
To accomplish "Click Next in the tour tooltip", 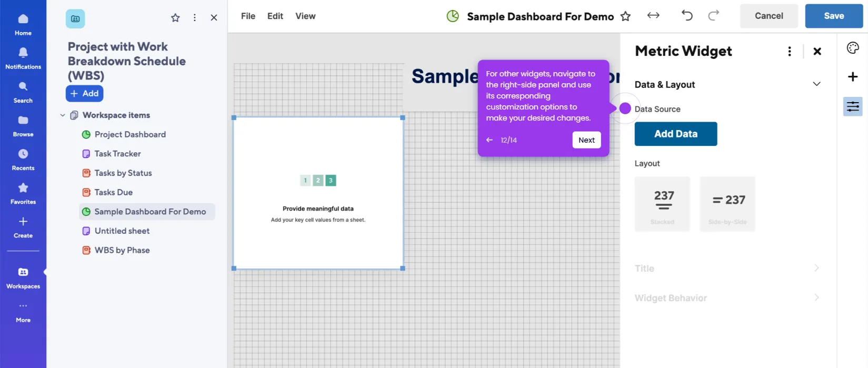I will point(586,140).
